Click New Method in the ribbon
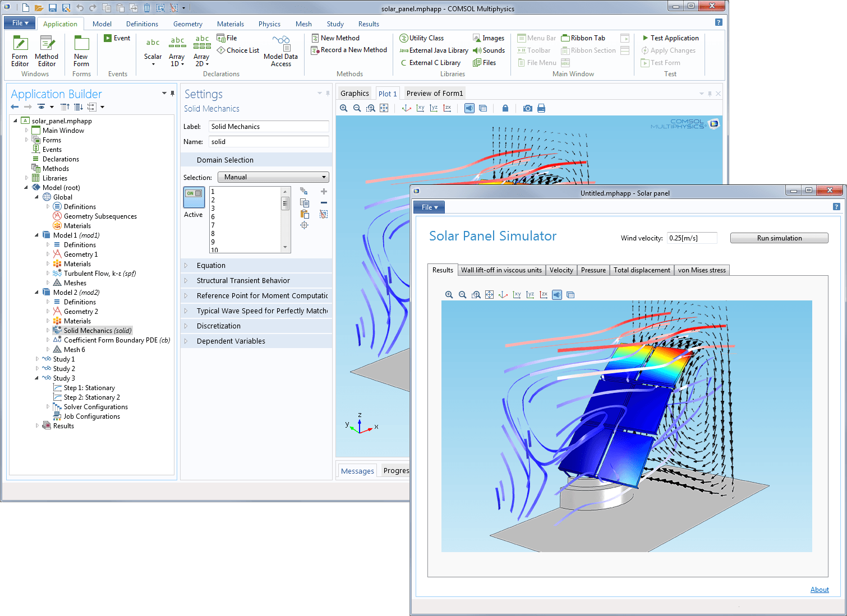The width and height of the screenshot is (847, 616). pyautogui.click(x=335, y=38)
